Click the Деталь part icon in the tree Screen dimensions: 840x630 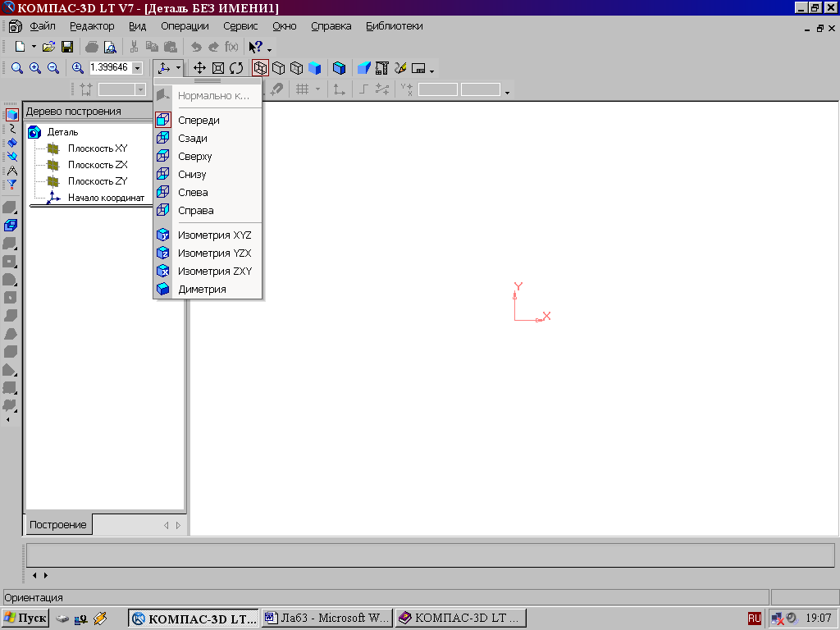pos(34,132)
